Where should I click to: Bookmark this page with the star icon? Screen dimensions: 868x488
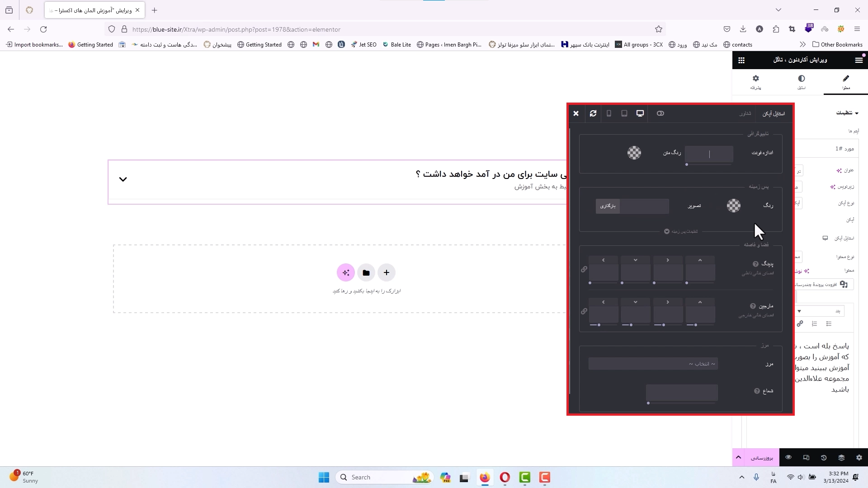659,29
